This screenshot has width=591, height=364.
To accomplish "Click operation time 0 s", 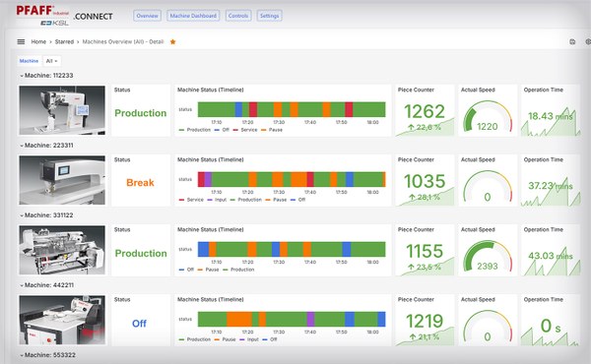I will click(x=551, y=326).
